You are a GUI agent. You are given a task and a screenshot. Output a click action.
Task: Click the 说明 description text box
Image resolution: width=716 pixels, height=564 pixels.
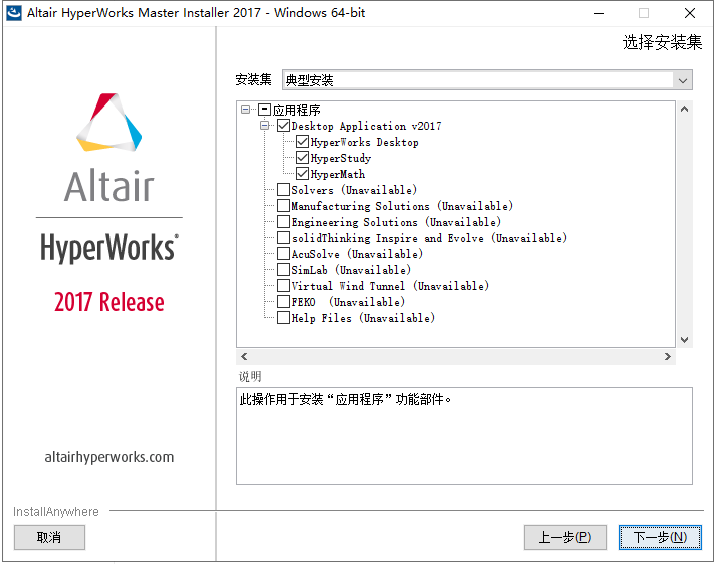[464, 436]
